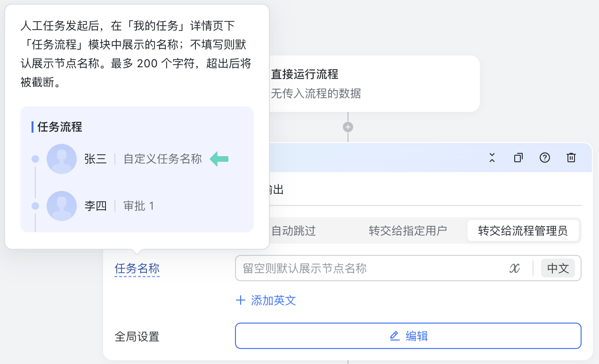This screenshot has width=599, height=364.
Task: Click the pencil icon in 编辑 button
Action: tap(395, 336)
